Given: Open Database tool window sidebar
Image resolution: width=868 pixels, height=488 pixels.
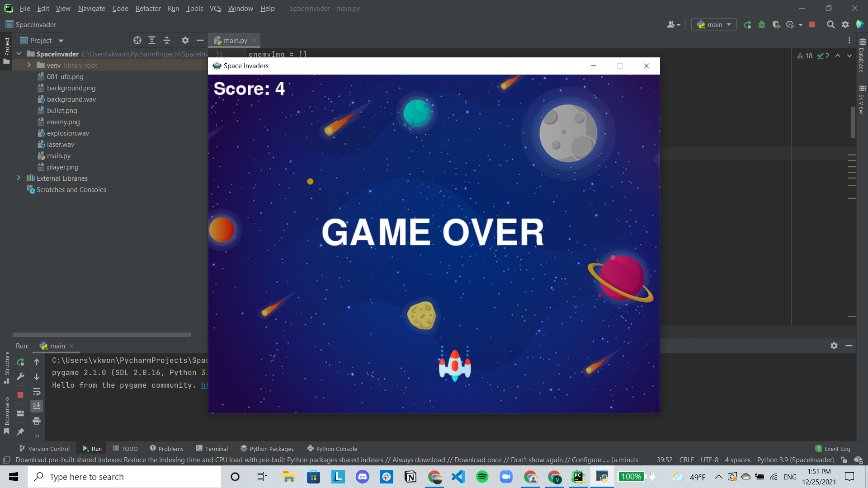Looking at the screenshot, I should tap(862, 56).
